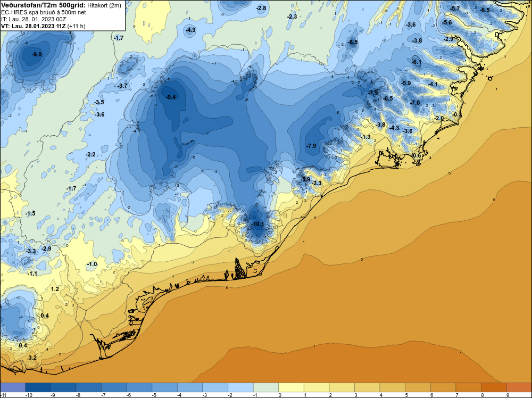Viewport: 532px width, 398px height.
Task: Click the light yellow legend swatch between 0 and 1
Action: pos(291,387)
